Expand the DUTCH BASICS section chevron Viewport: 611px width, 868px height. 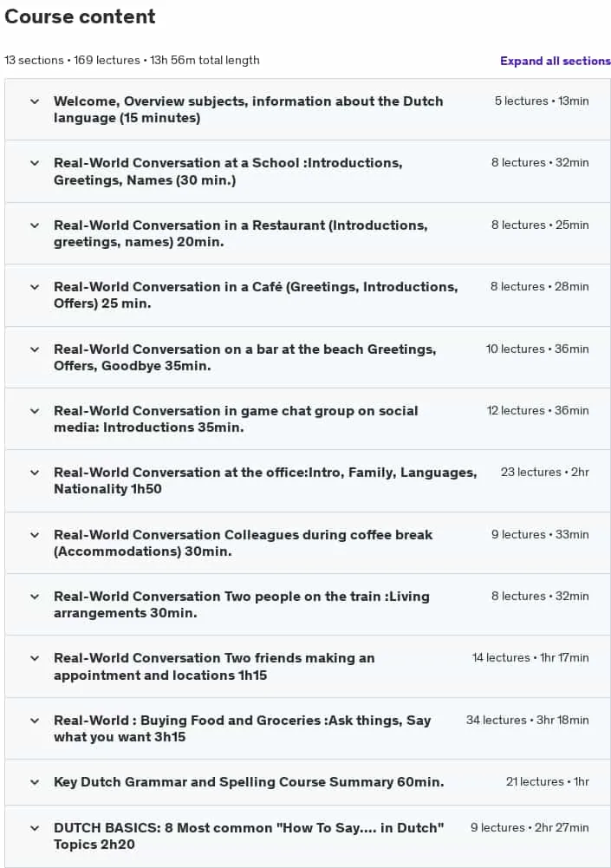pos(35,828)
